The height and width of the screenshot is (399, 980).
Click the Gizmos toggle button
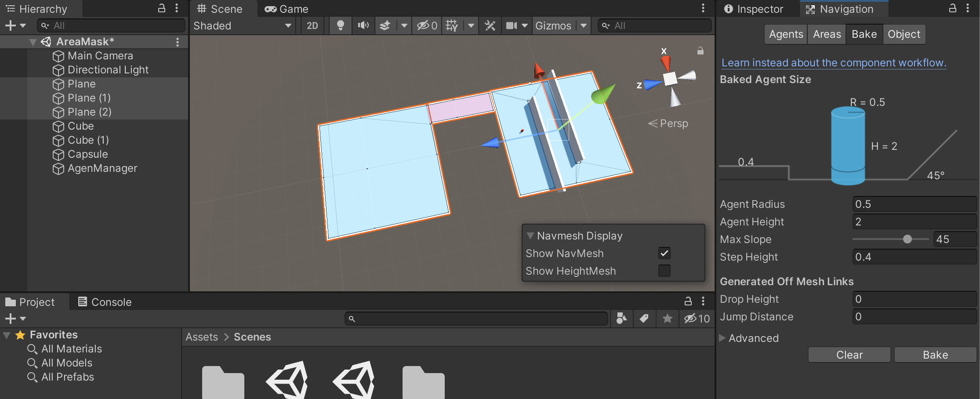click(x=553, y=25)
